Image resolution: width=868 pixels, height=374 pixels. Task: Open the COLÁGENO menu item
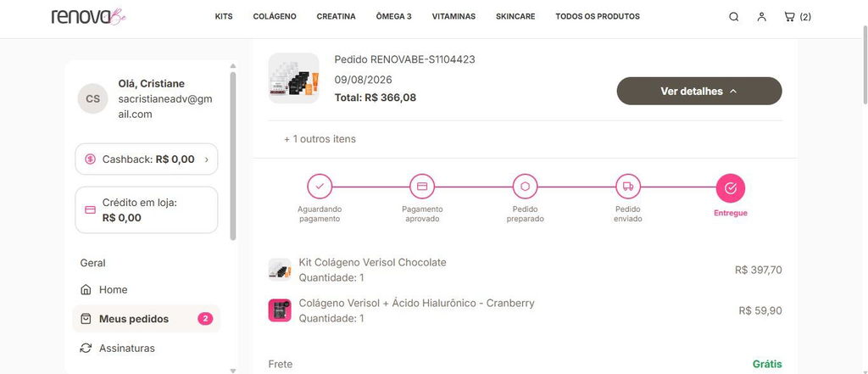[275, 17]
